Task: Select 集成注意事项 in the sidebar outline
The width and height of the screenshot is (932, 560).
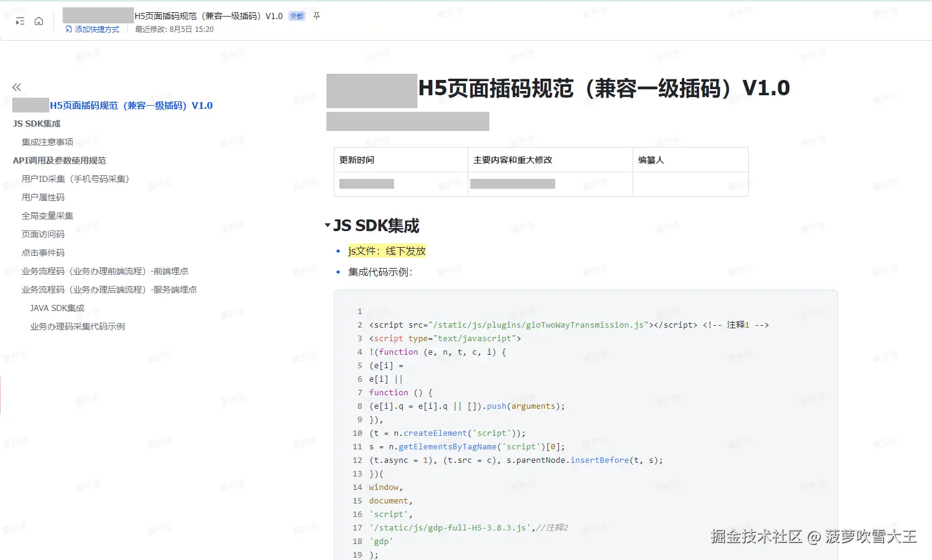Action: [47, 141]
